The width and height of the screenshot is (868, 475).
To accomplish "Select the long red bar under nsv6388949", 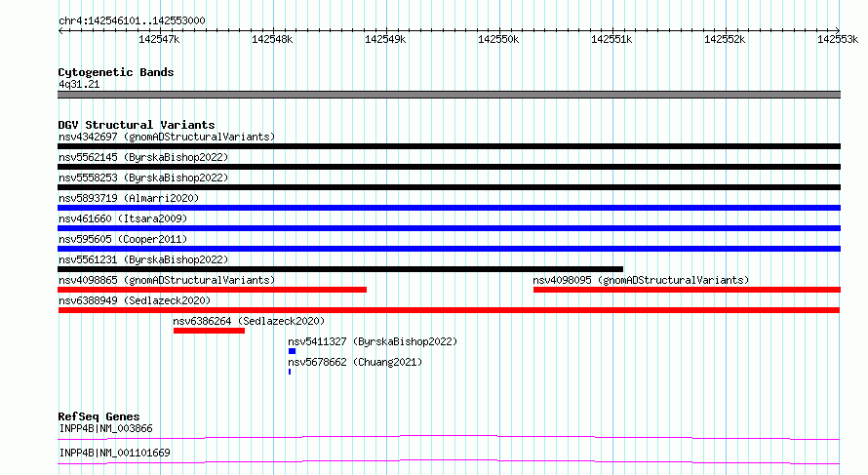I will coord(449,310).
